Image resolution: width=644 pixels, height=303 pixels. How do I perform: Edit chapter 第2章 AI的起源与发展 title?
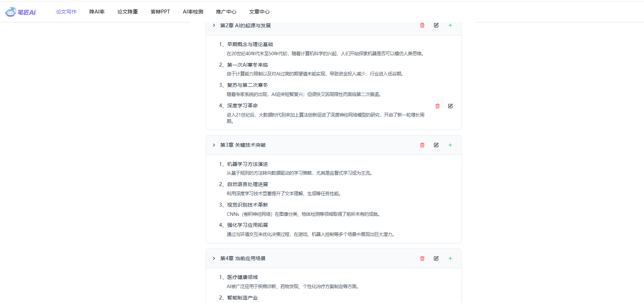[x=436, y=25]
